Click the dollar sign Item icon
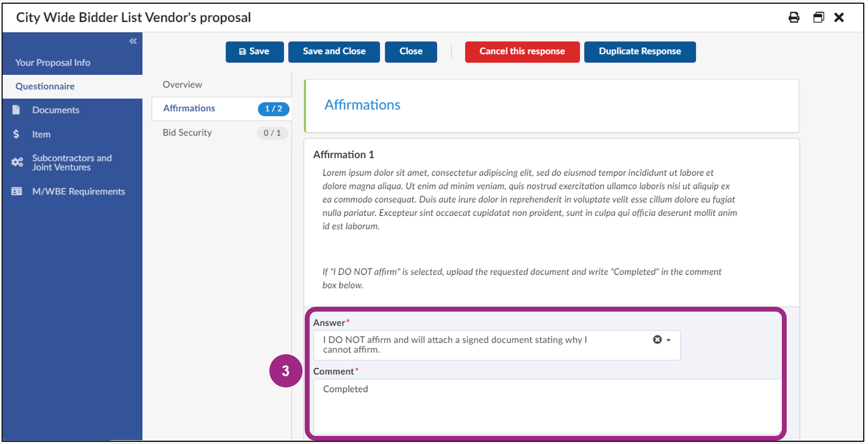The image size is (868, 444). pos(16,134)
